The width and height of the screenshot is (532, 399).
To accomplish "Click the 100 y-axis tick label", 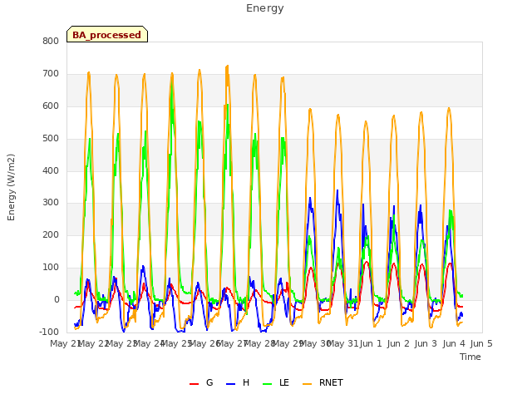I will (51, 268).
